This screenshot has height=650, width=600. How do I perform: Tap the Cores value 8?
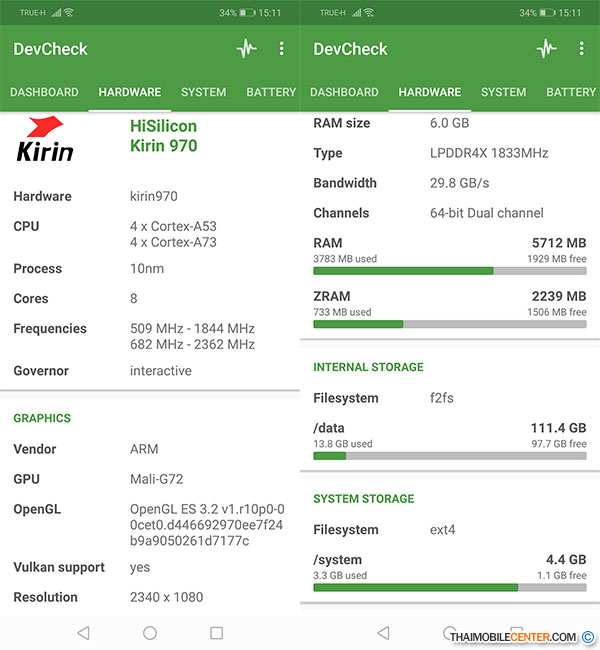134,298
